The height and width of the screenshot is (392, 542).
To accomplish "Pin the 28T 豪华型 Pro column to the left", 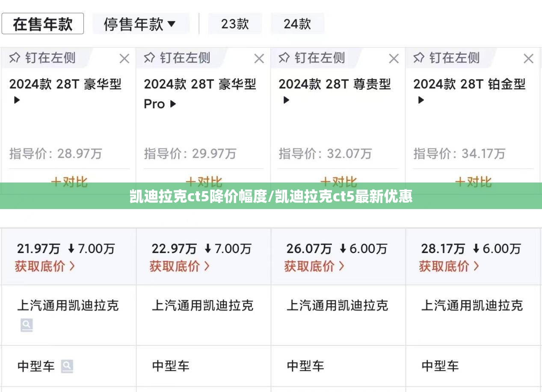I will point(177,58).
